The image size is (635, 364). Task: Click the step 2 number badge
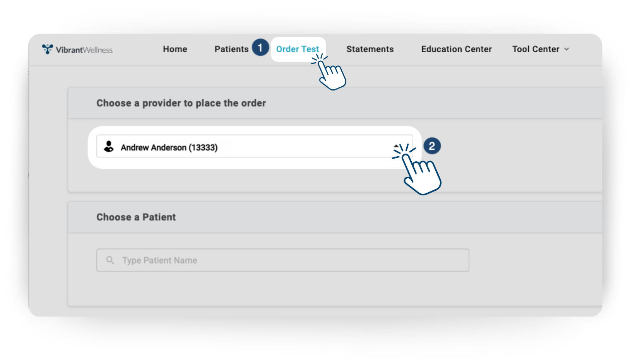coord(432,146)
